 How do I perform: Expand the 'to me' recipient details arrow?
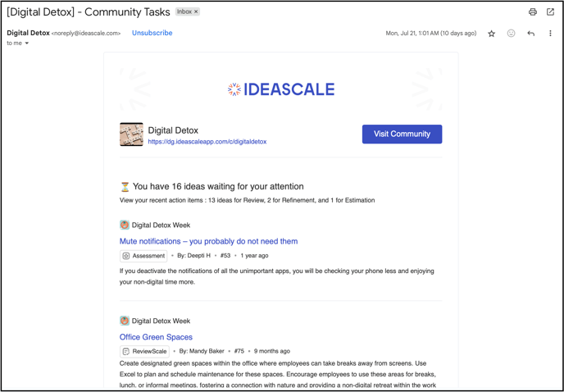26,43
